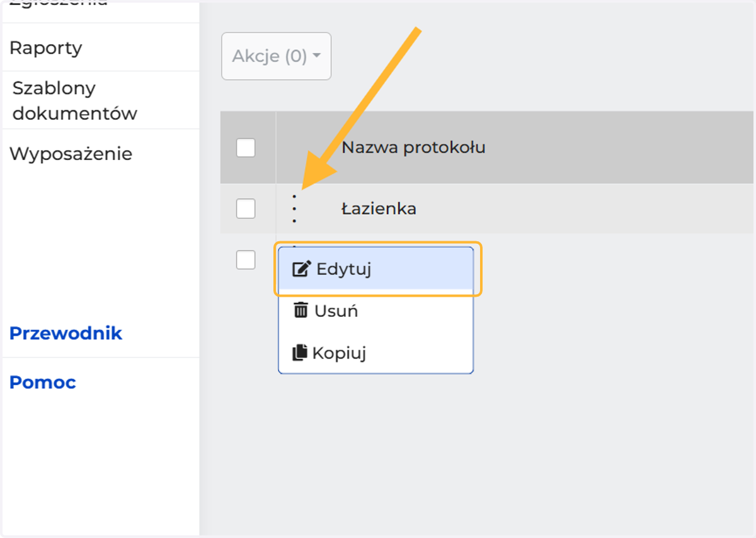Sort by Nazwa protokołu column header
This screenshot has height=538, width=756.
(x=413, y=148)
